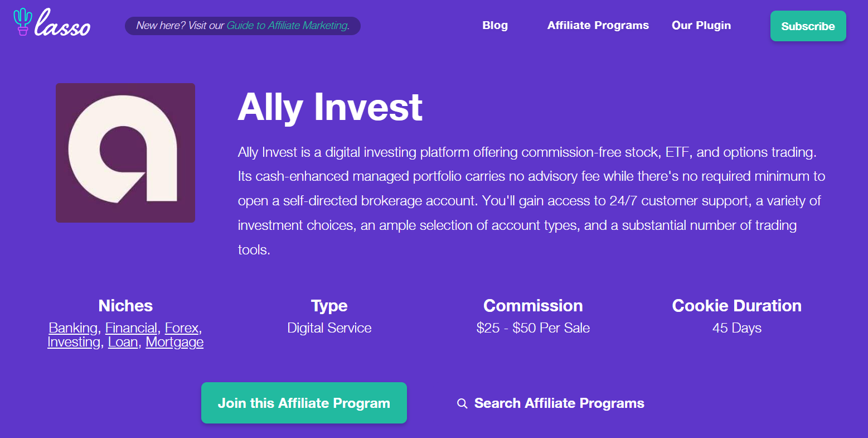Click the "New here?" banner text
Viewport: 868px width, 438px height.
pyautogui.click(x=180, y=26)
